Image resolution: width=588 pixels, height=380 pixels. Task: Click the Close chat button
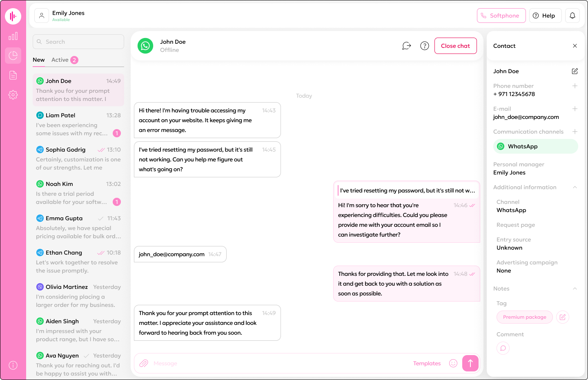(x=455, y=46)
